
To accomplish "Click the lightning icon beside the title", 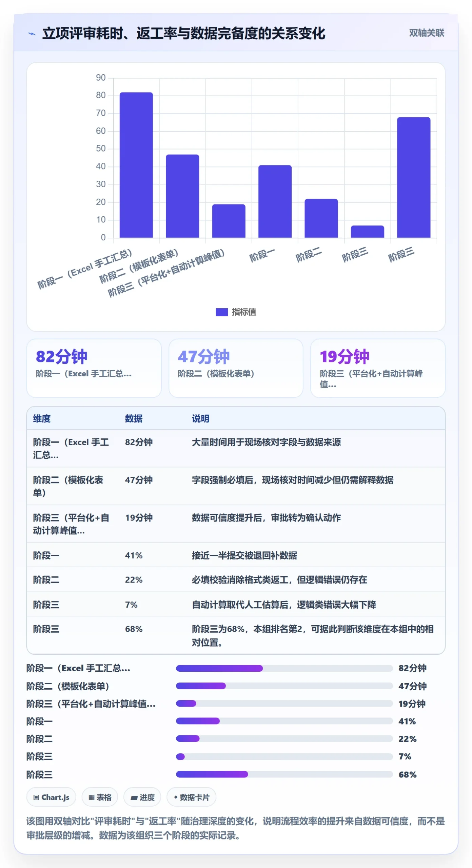I will click(x=32, y=34).
